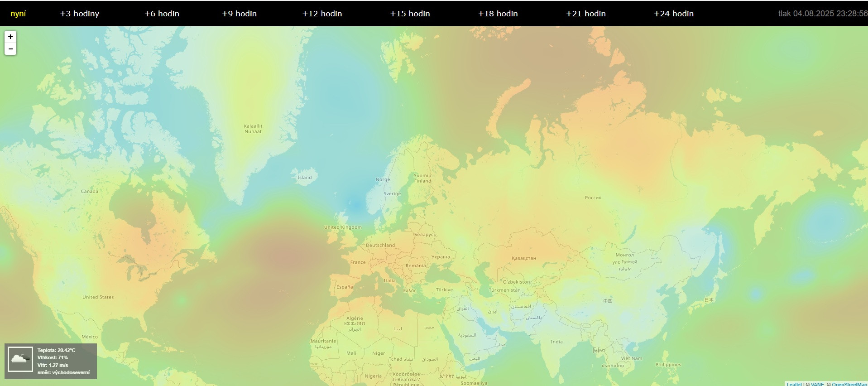The image size is (868, 386).
Task: Click the Teplota reading in weather panel
Action: tap(56, 350)
